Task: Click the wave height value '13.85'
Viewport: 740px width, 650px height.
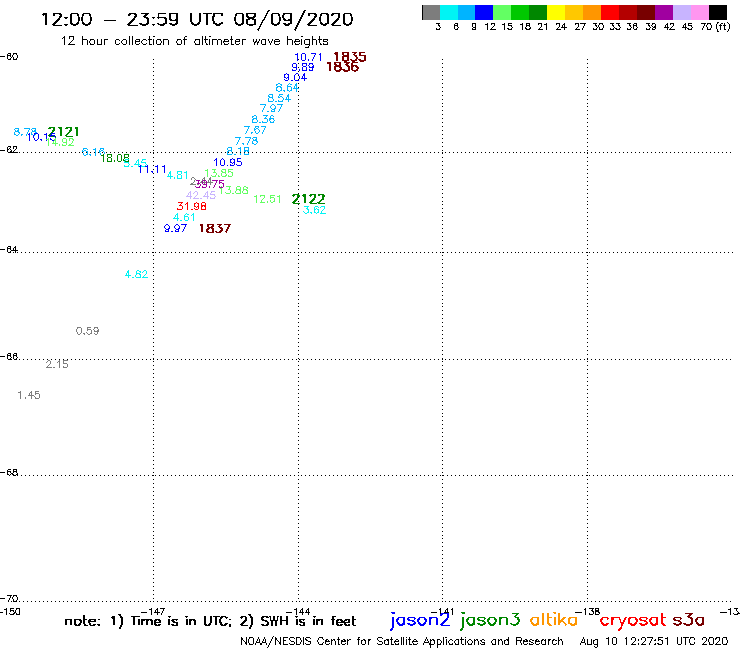Action: (x=219, y=173)
